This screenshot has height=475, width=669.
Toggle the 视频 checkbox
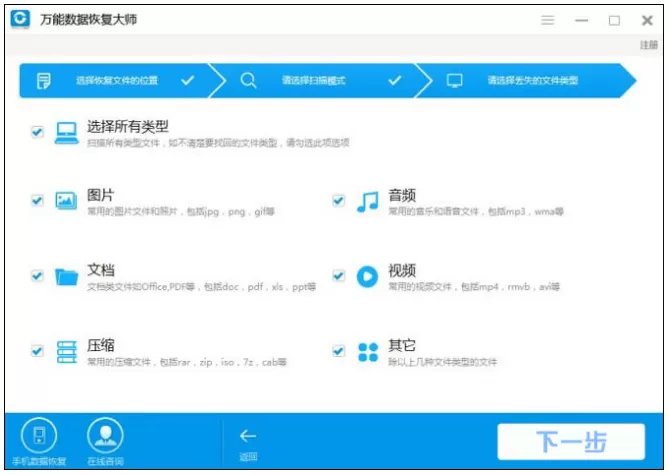tap(338, 276)
